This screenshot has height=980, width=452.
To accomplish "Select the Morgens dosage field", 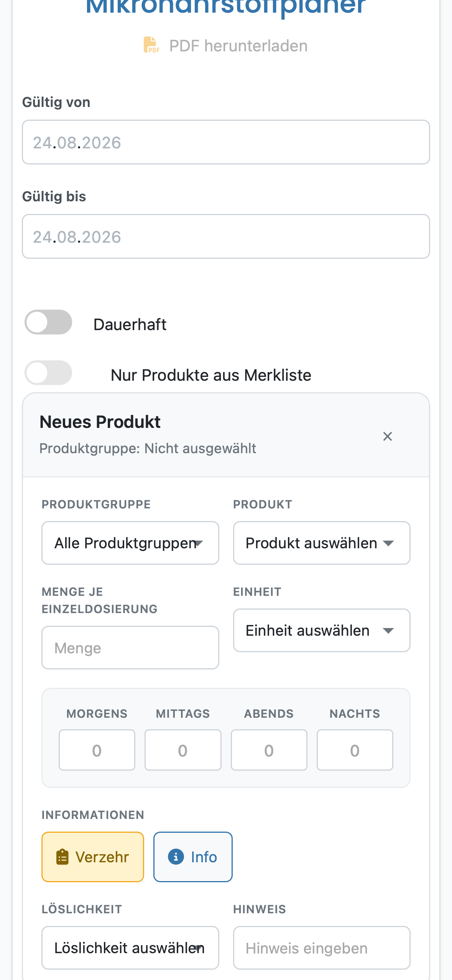I will tap(97, 750).
